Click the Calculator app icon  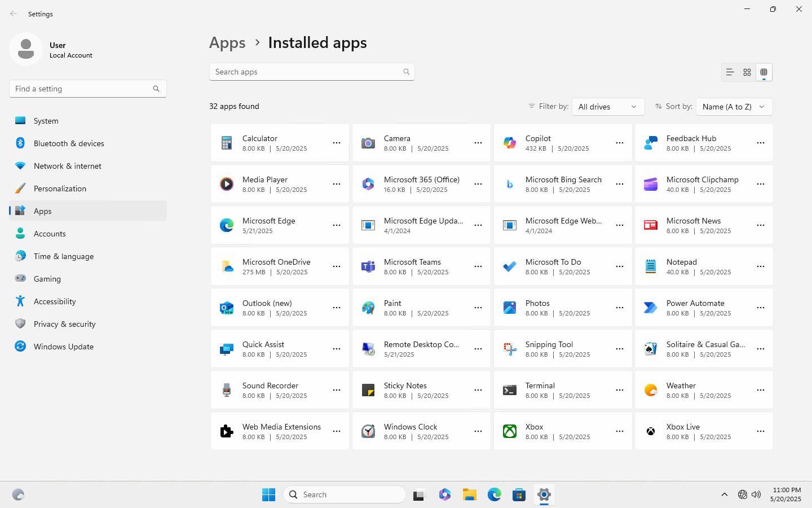click(x=227, y=143)
